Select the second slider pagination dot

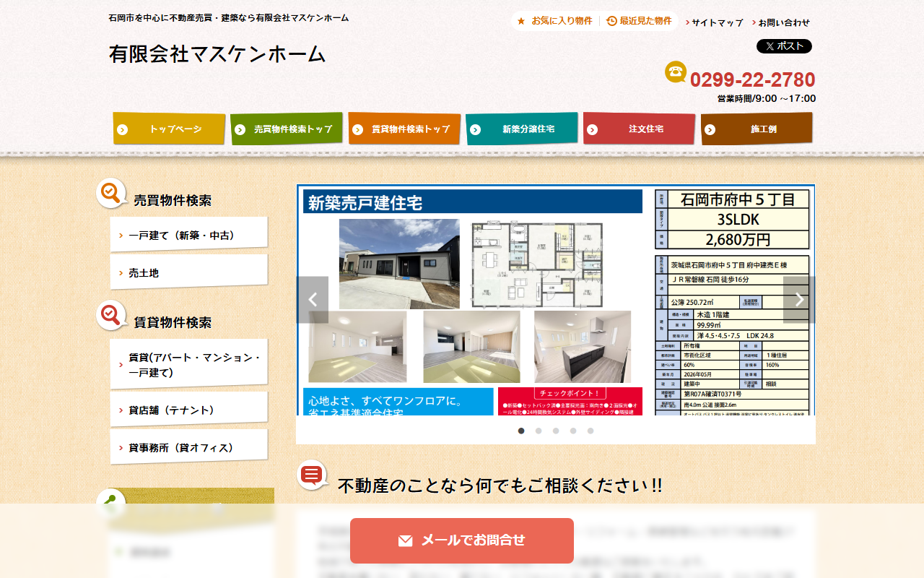pyautogui.click(x=539, y=431)
